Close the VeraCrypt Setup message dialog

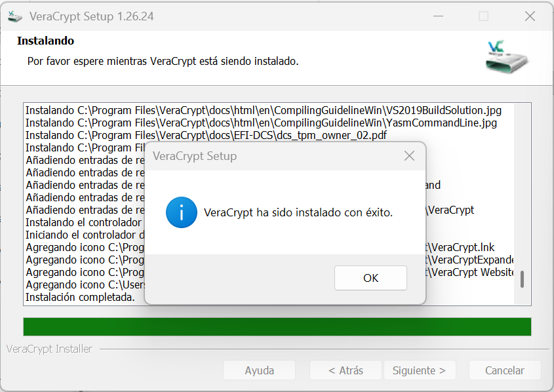coord(409,156)
